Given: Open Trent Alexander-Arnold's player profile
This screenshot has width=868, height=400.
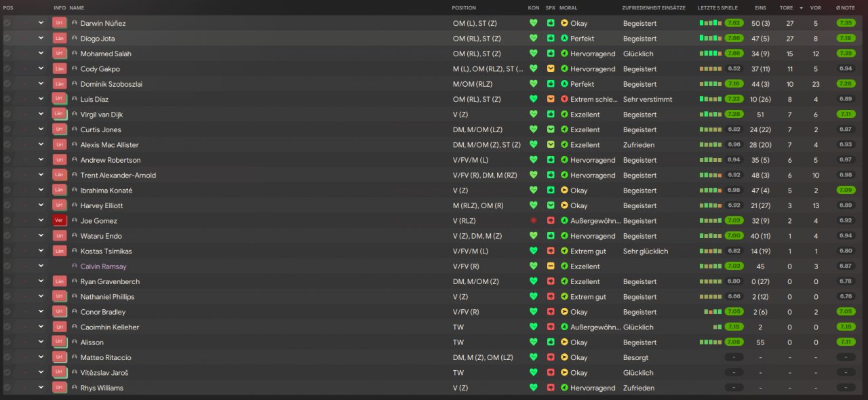Looking at the screenshot, I should [x=118, y=175].
